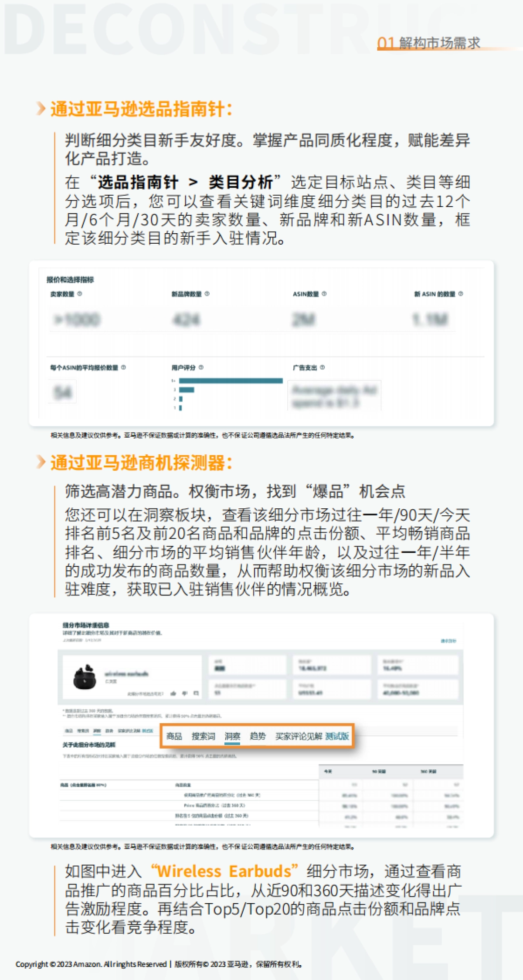Click the Copyright 2023 Amazon footer line
Screen dimensions: 523x980
(x=159, y=964)
